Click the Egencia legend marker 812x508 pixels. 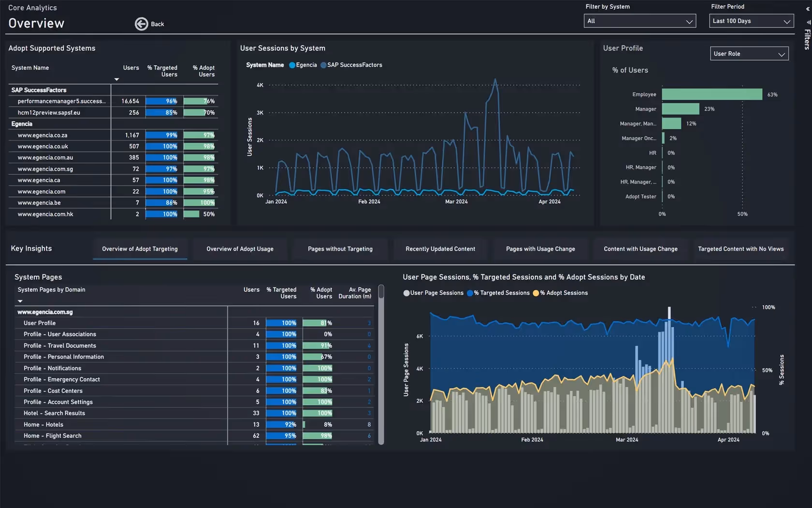(x=292, y=65)
